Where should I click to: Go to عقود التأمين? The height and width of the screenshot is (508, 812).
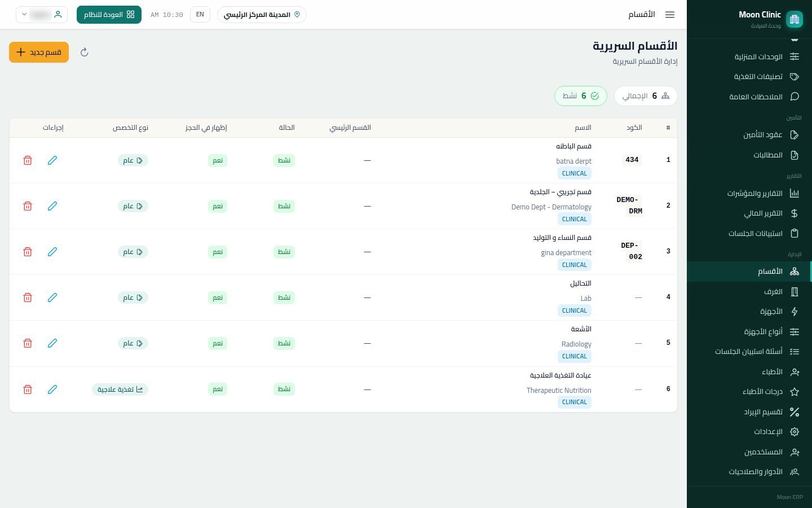click(x=749, y=135)
